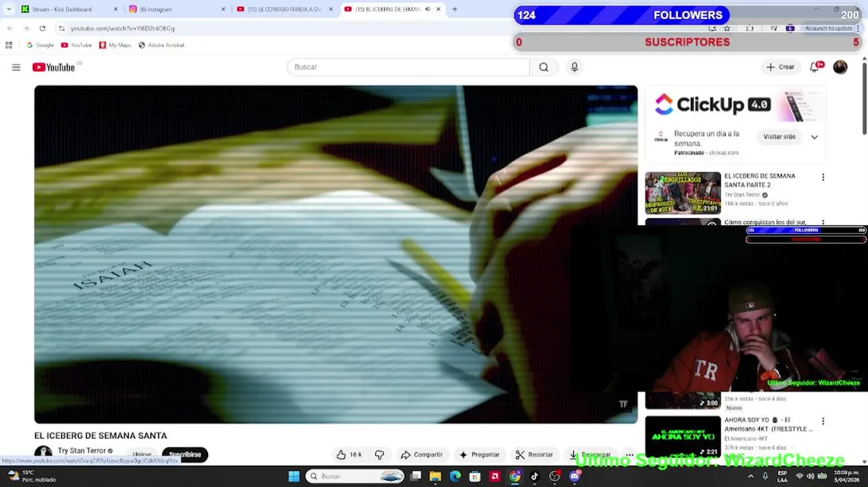The height and width of the screenshot is (487, 868).
Task: Start voice search with the microphone
Action: (575, 67)
